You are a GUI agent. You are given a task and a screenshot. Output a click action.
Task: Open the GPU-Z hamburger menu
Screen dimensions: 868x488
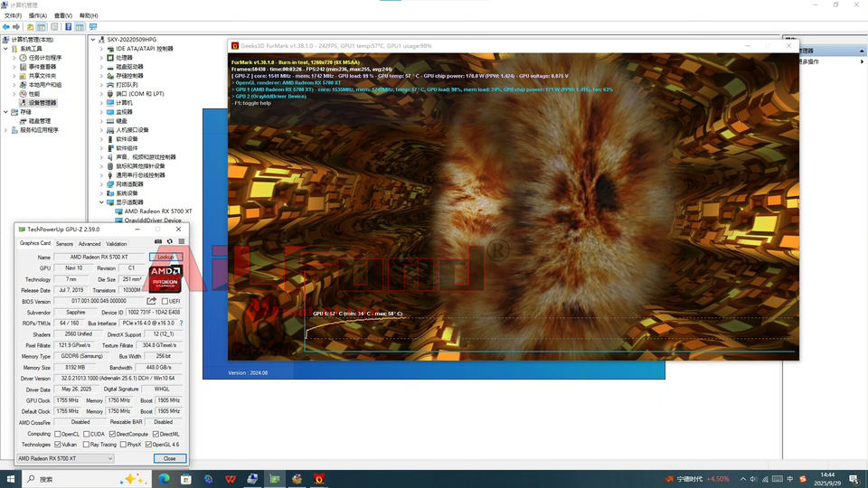tap(181, 241)
